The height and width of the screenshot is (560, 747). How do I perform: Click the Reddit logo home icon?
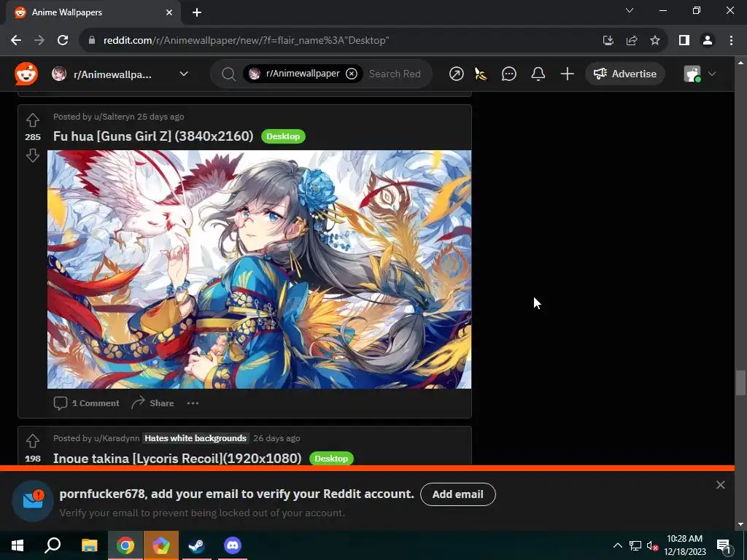pos(26,74)
